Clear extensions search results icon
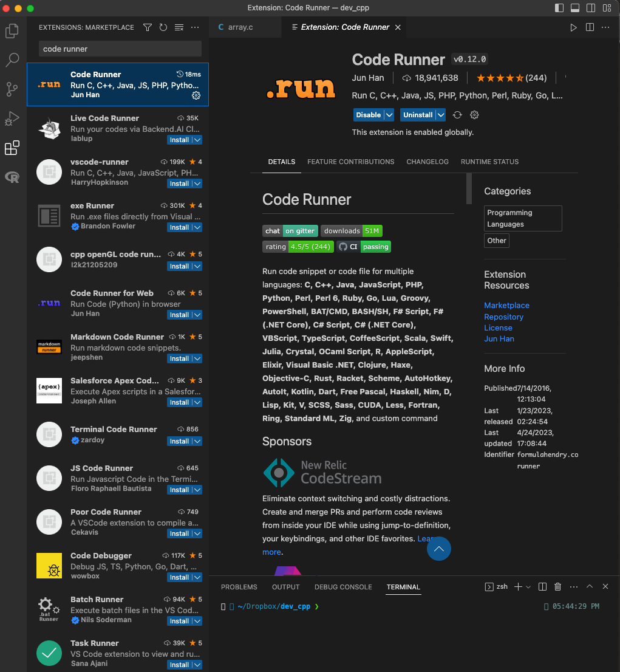Viewport: 620px width, 672px height. 179,27
